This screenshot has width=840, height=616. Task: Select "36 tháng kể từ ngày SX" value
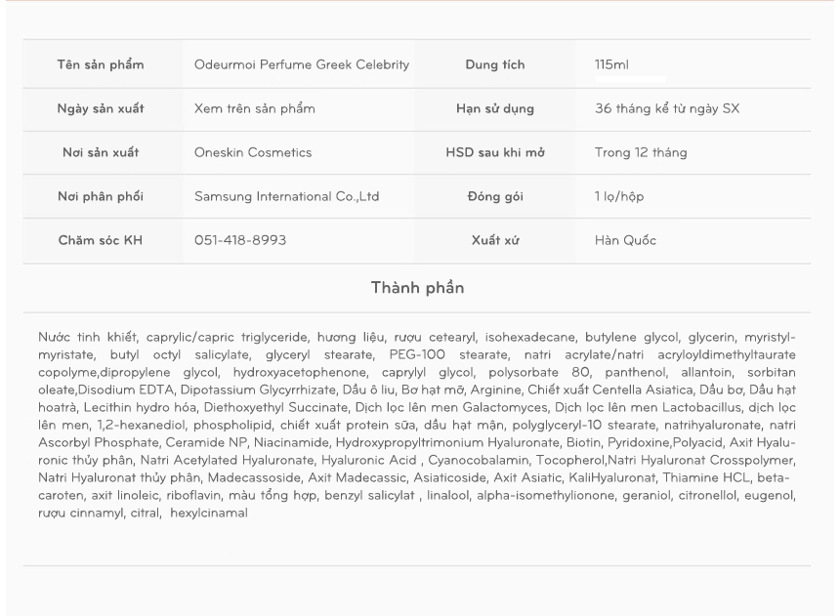coord(666,109)
